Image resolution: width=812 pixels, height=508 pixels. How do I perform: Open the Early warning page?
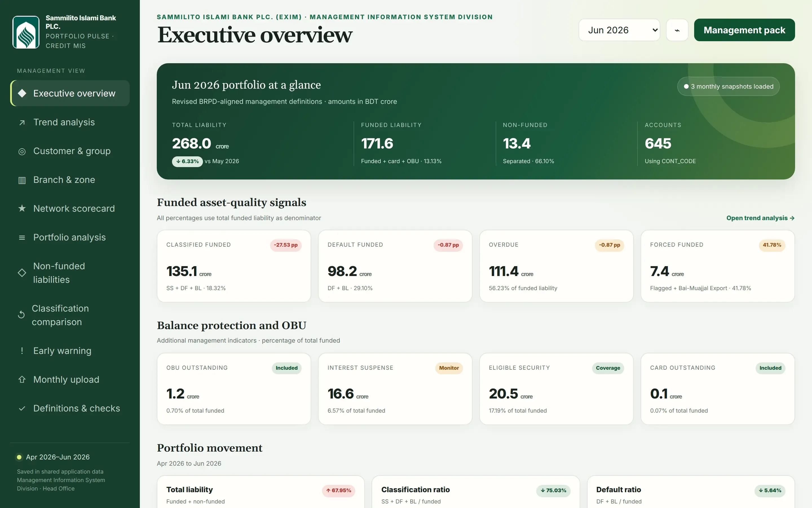point(70,351)
